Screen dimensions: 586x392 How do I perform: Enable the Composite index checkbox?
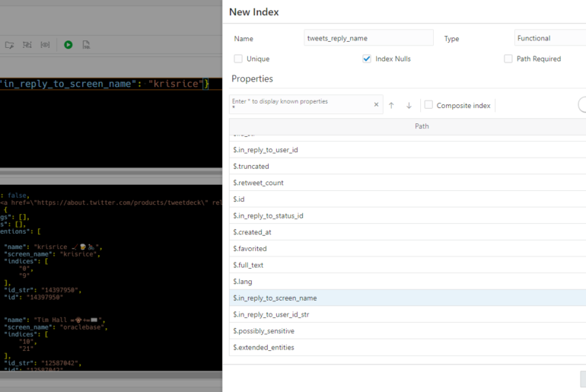coord(428,105)
